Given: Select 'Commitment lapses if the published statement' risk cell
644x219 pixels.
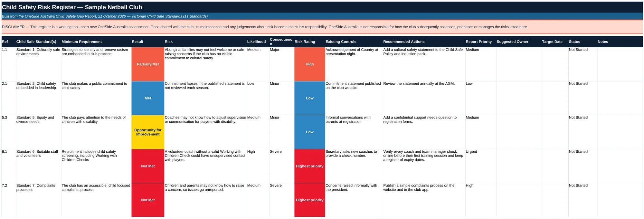Looking at the screenshot, I should (205, 98).
